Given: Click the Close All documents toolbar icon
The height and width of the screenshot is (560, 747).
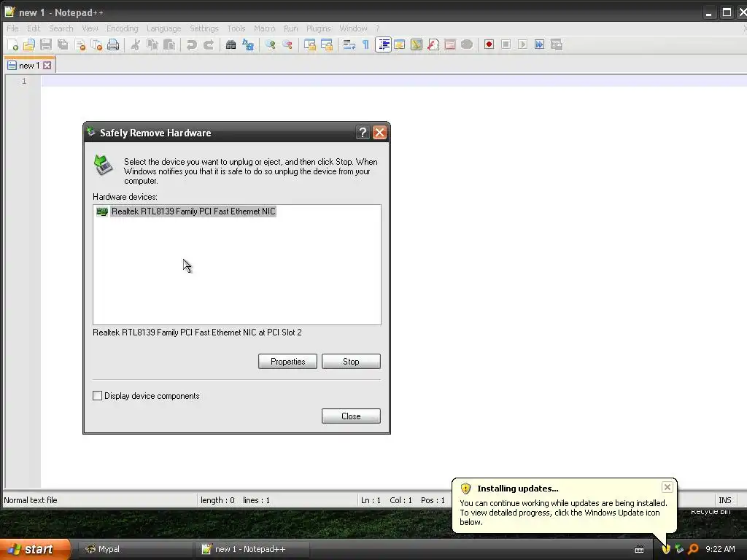Looking at the screenshot, I should pos(96,44).
